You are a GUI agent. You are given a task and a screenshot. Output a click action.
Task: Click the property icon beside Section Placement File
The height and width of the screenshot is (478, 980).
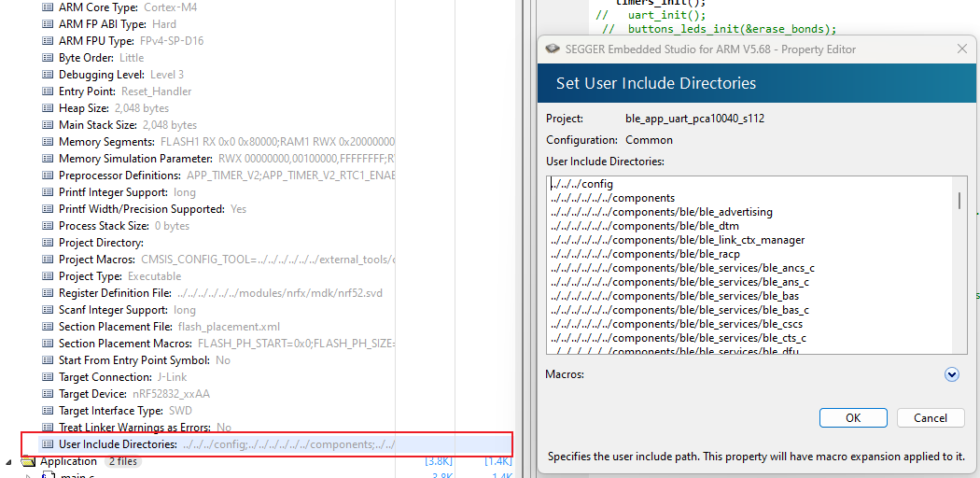(x=47, y=327)
